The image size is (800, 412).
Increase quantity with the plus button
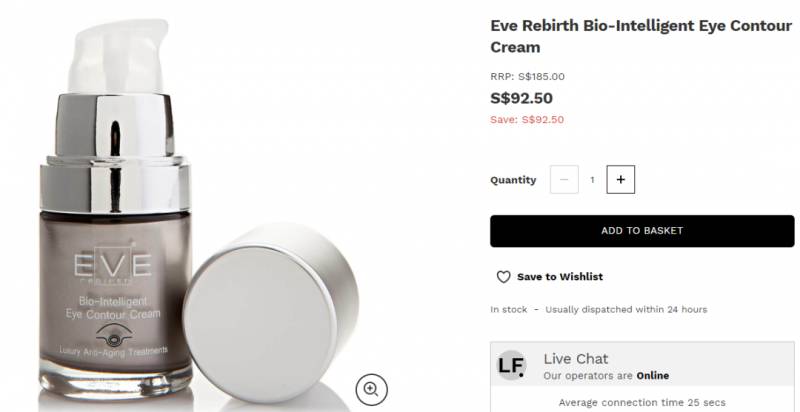point(620,179)
